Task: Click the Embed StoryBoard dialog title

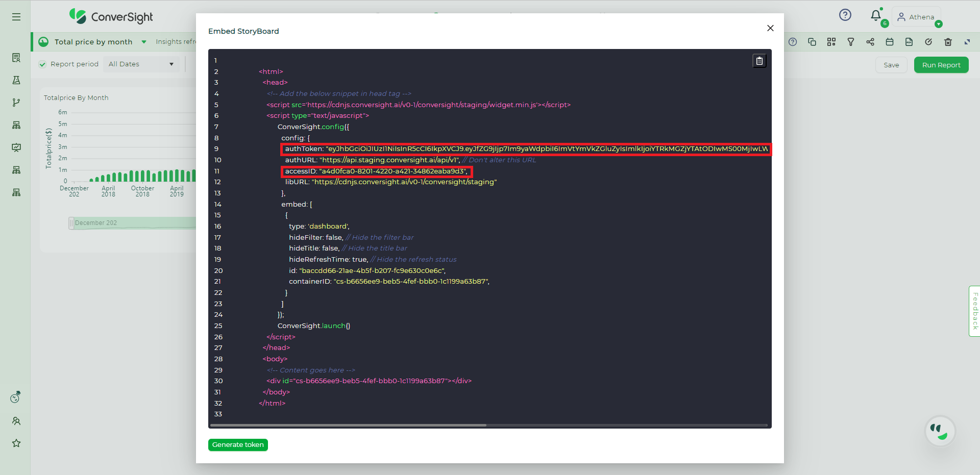Action: 243,31
